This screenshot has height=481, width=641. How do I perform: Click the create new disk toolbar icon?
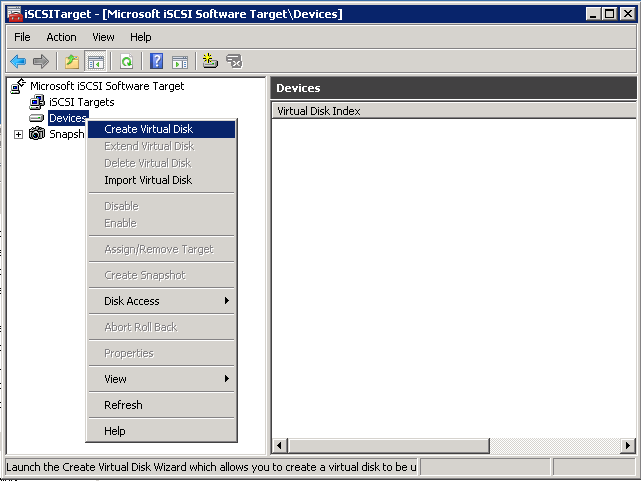coord(210,62)
